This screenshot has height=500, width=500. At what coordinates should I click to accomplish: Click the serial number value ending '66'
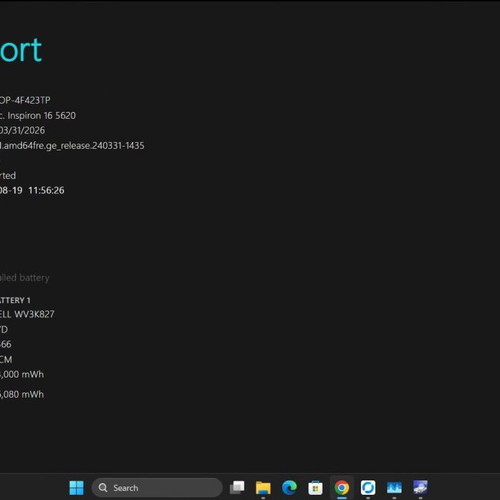click(x=6, y=344)
